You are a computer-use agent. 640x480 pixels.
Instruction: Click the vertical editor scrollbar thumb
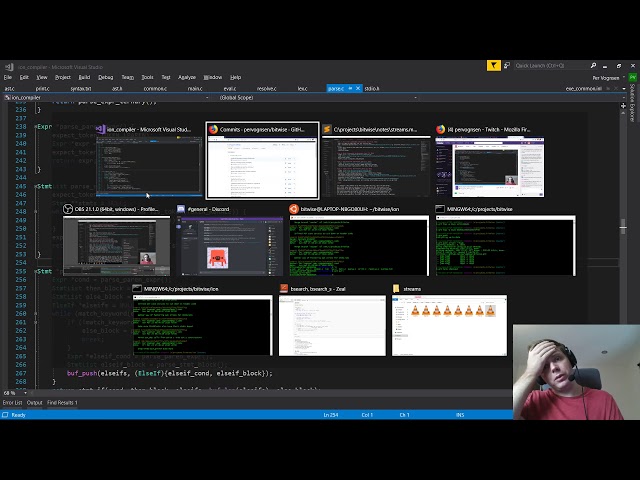coord(623,226)
